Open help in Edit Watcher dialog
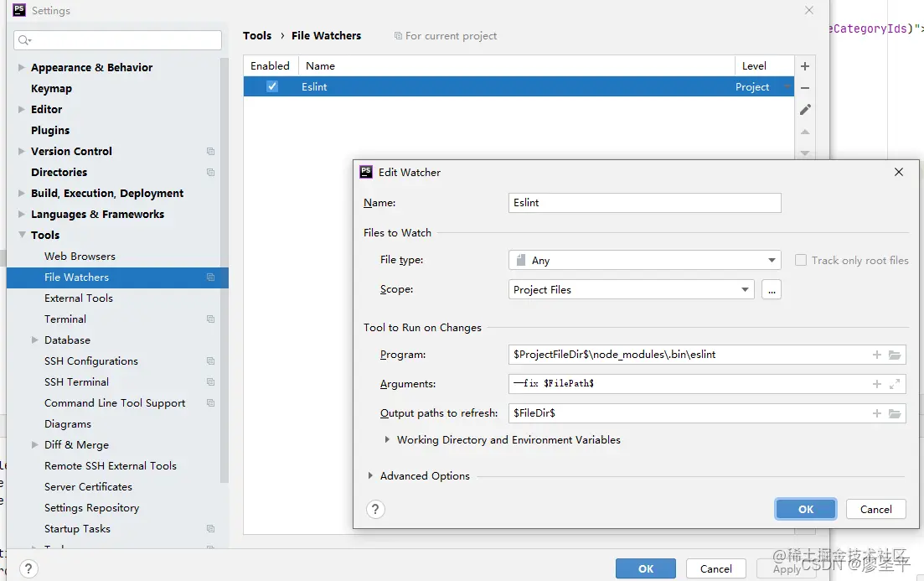The width and height of the screenshot is (924, 581). (375, 509)
